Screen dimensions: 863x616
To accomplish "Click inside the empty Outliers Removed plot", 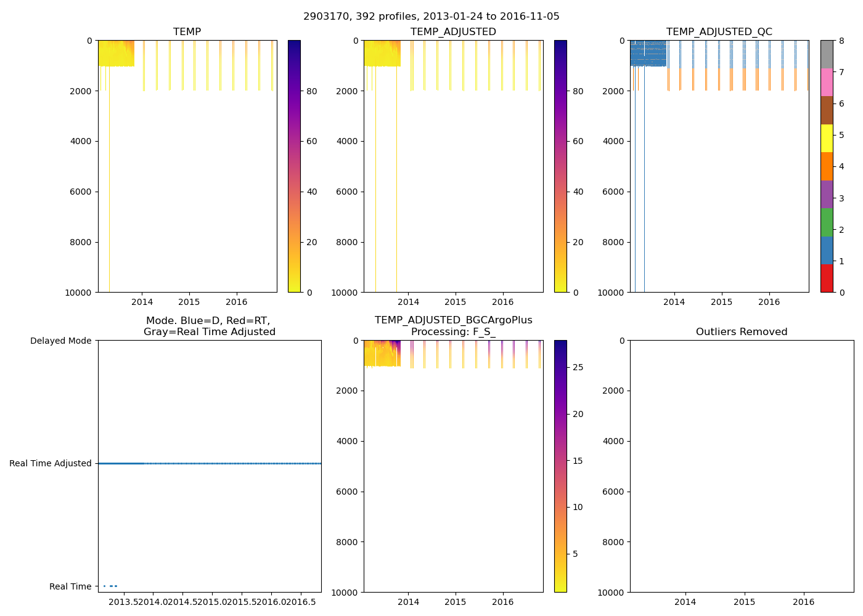I will point(742,466).
